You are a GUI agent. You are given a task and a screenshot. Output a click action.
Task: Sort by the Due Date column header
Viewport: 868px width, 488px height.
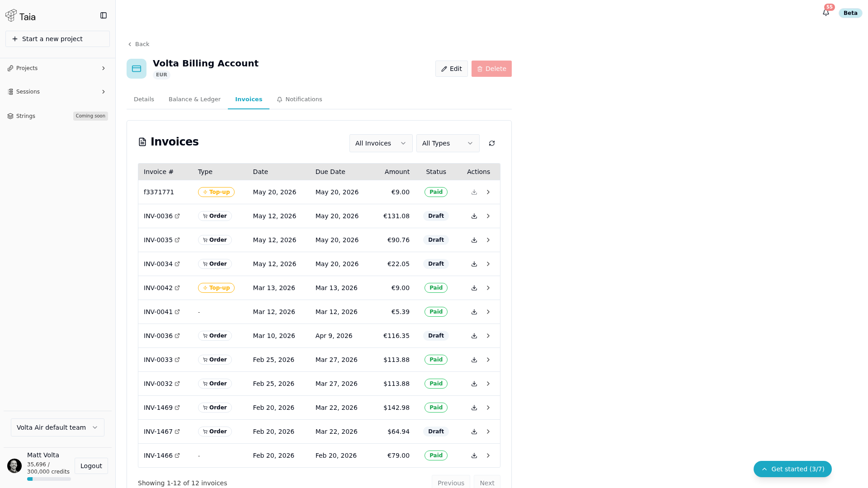point(330,172)
